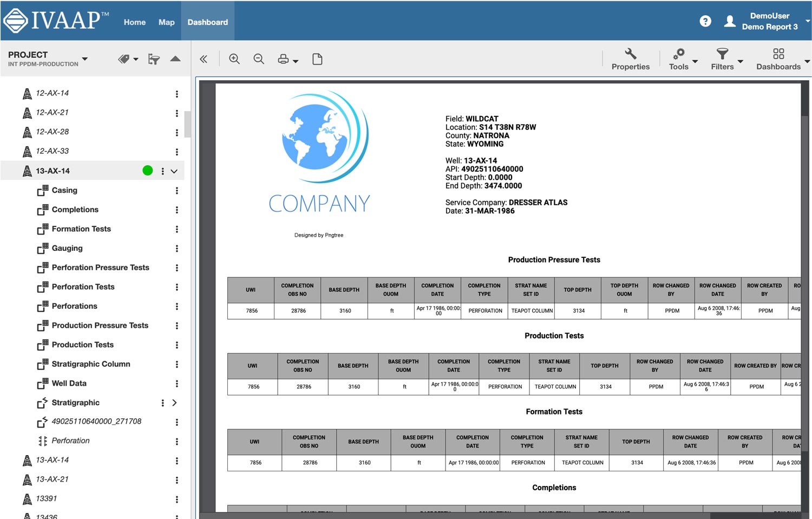Viewport: 812px width, 519px height.
Task: Open the Filters funnel menu
Action: click(x=722, y=60)
